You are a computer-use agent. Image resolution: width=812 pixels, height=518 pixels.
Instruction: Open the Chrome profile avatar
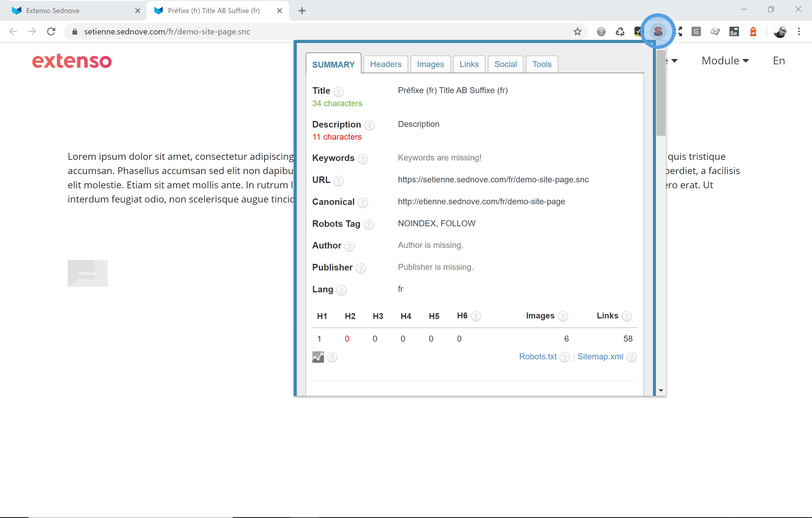pos(780,32)
